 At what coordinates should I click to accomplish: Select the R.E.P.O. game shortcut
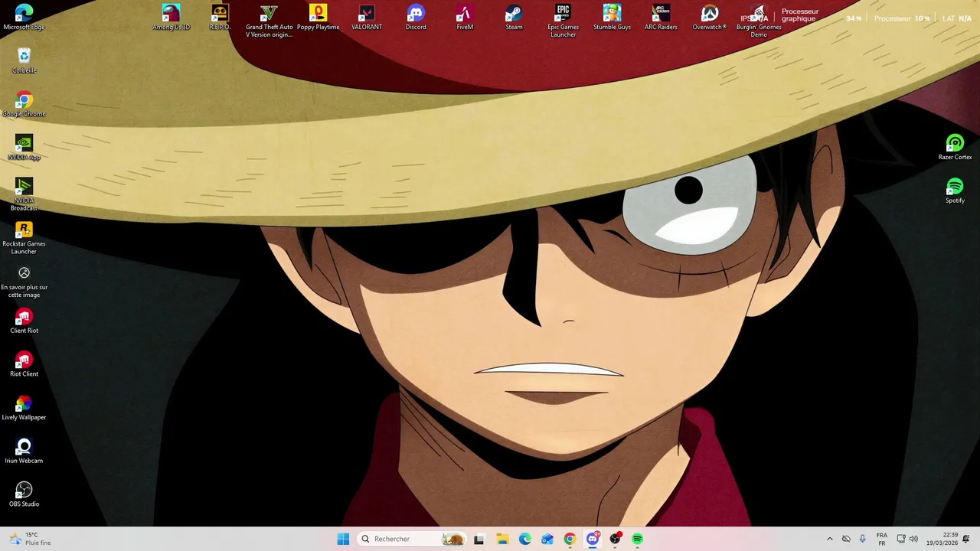220,17
